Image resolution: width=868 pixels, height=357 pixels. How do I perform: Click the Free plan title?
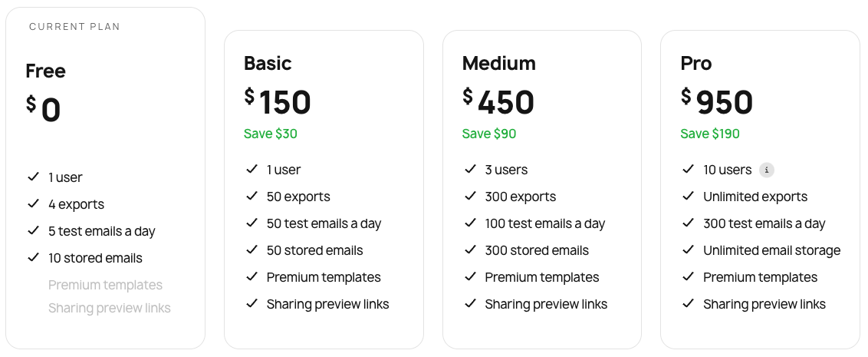(x=45, y=71)
